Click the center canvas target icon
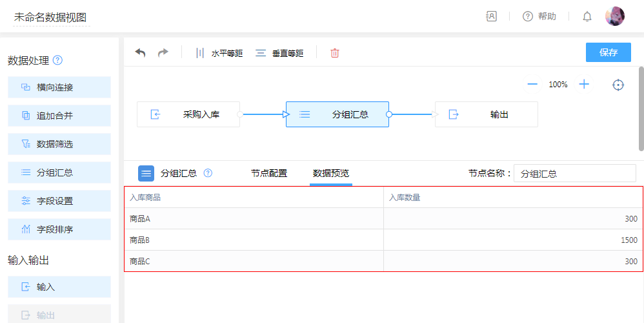The height and width of the screenshot is (323, 644). click(x=618, y=85)
